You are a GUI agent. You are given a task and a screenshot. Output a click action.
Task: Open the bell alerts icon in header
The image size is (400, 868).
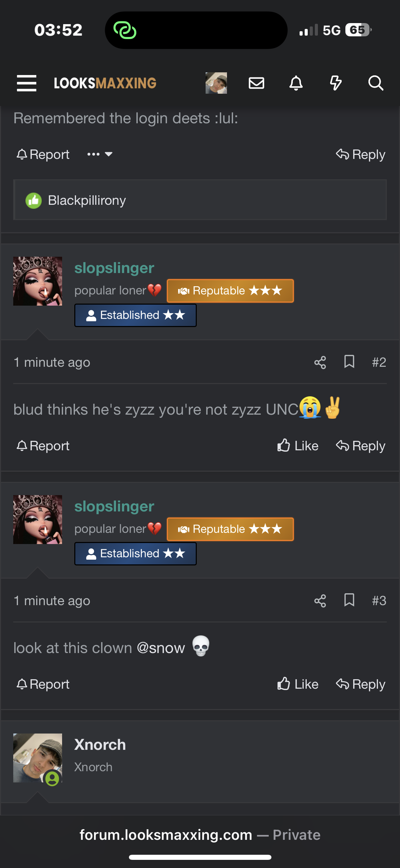(x=296, y=83)
